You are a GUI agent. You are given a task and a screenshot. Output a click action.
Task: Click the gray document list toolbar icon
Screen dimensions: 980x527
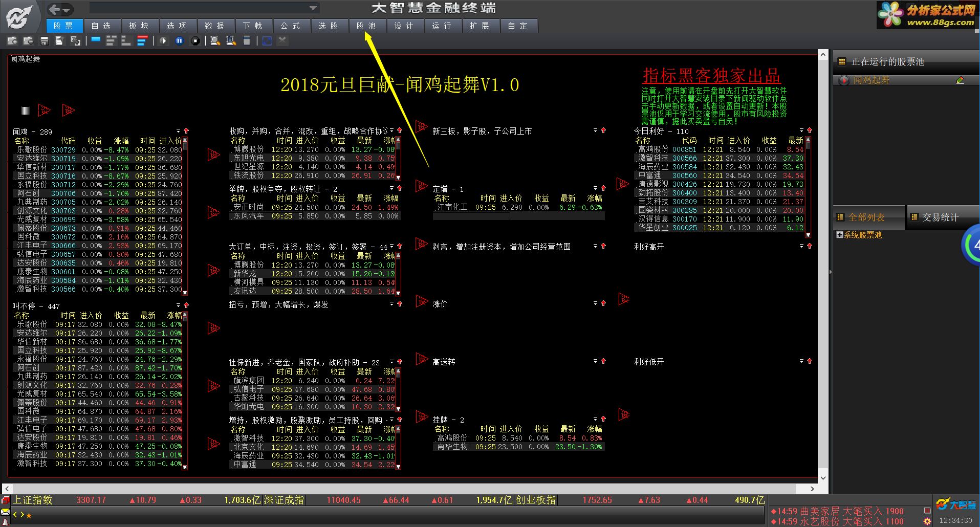click(246, 41)
